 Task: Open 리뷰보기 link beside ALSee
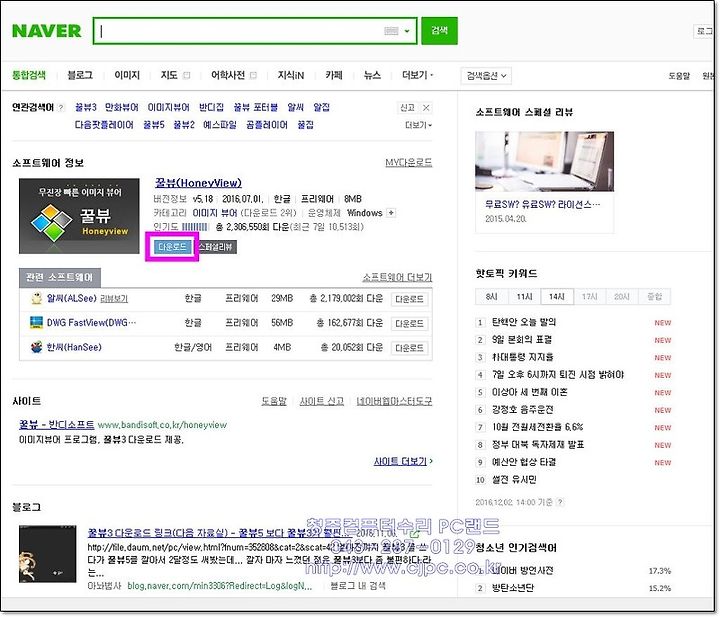point(114,299)
